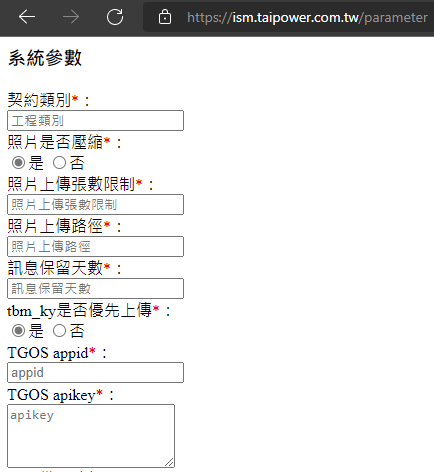Viewport: 434px width, 472px height.
Task: Select 是 for 照片是否壓縮
Action: (18, 163)
